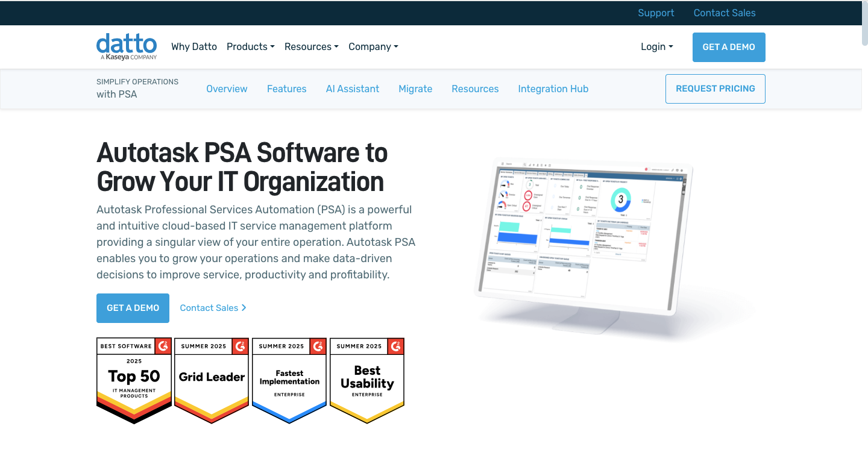Click the SIMPLIFY OPERATIONS with PSA label
The image size is (868, 470).
[137, 88]
